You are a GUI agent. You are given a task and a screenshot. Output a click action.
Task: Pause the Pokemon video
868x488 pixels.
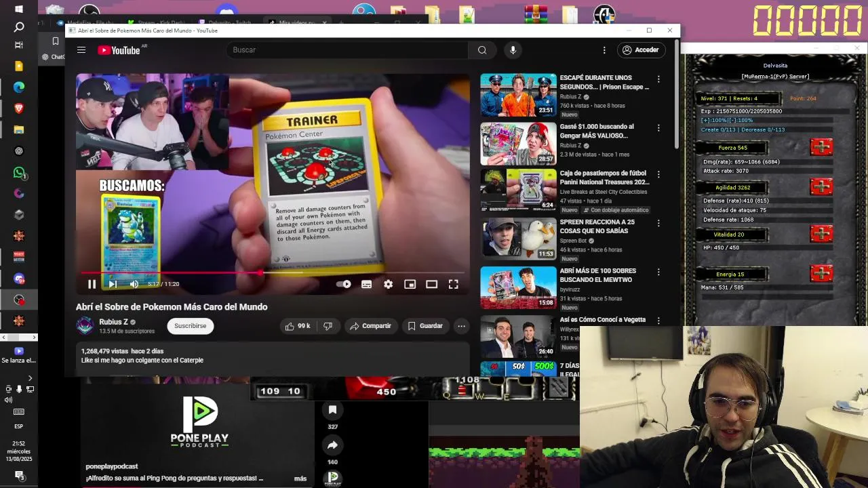pos(92,284)
